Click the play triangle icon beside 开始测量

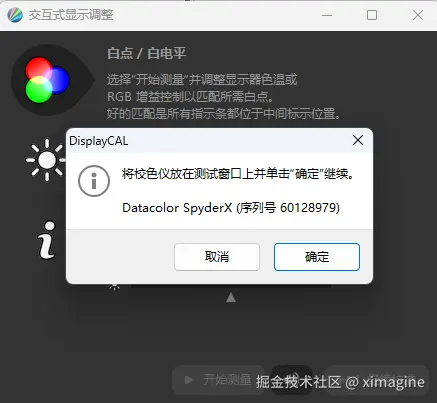coord(189,380)
